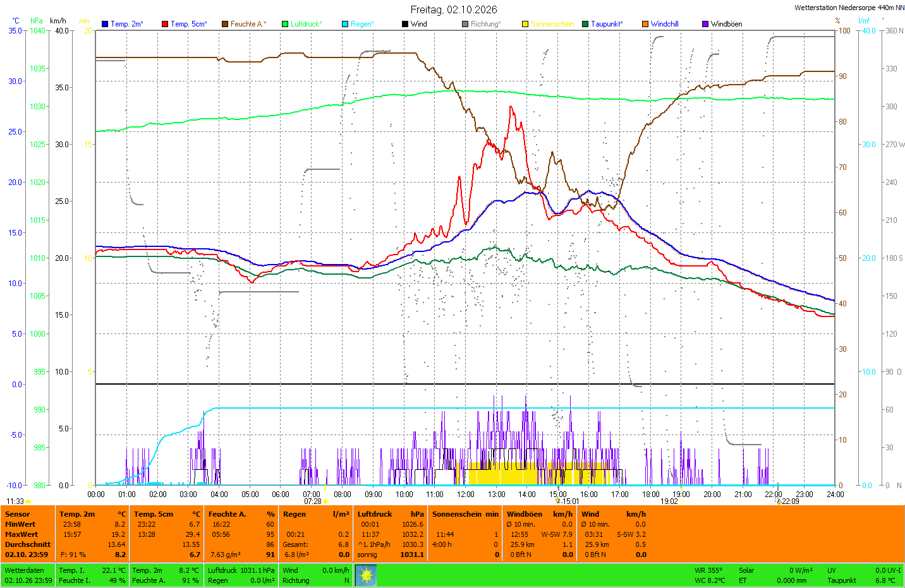This screenshot has height=588, width=905.
Task: Select the purple Windböen legend swatch
Action: click(705, 24)
